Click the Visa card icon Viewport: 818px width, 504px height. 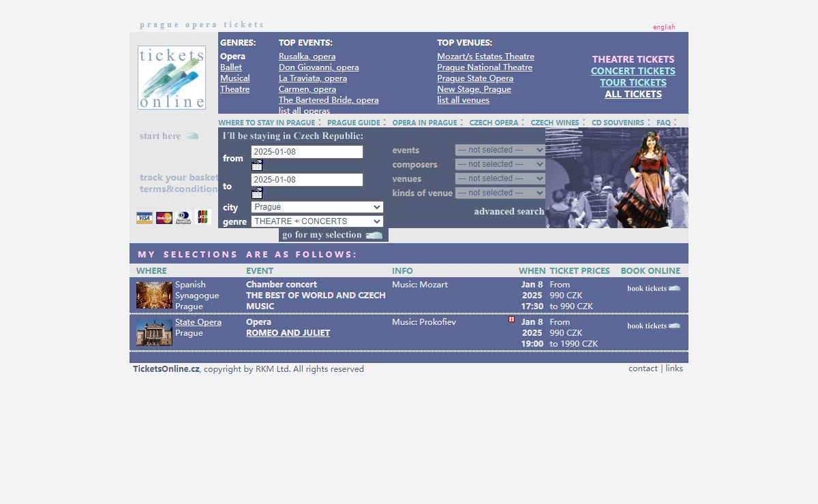145,218
